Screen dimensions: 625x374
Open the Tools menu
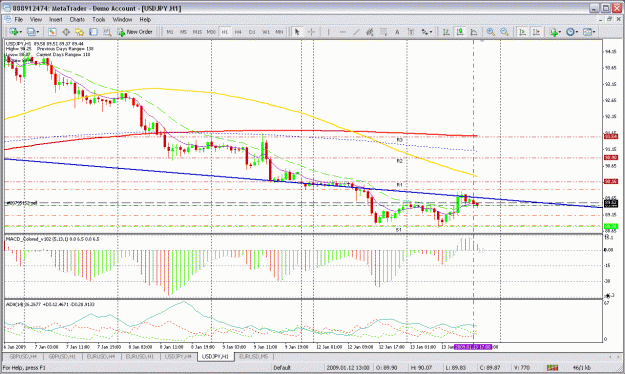click(x=98, y=19)
